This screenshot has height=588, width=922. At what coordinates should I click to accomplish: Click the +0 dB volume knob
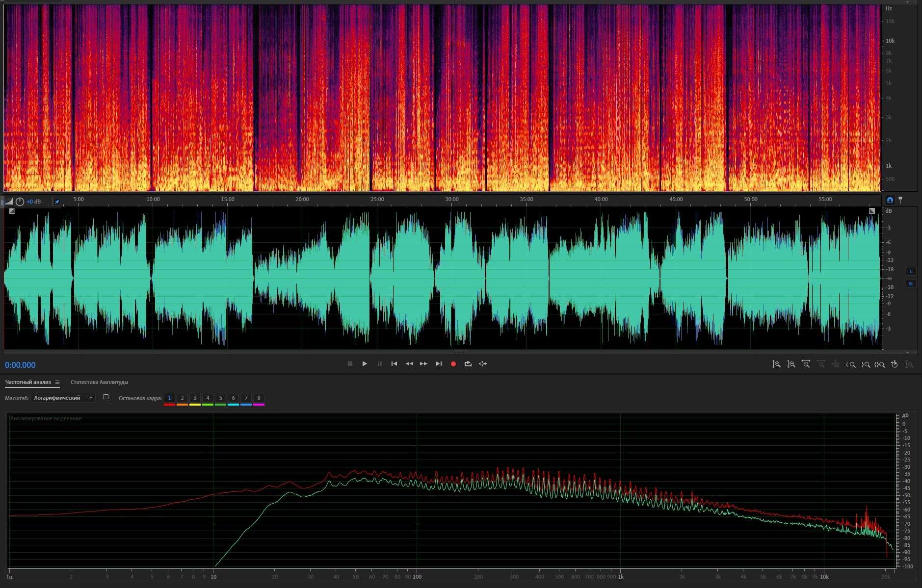pos(20,202)
